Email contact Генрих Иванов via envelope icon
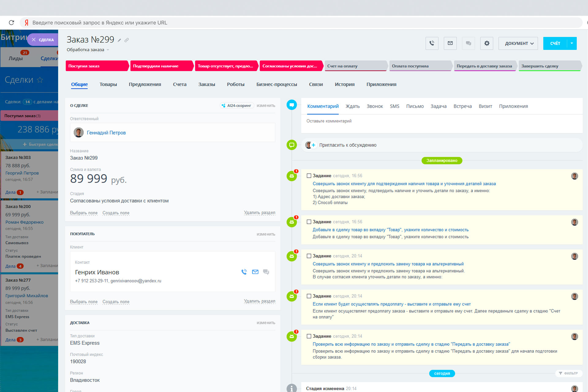This screenshot has width=588, height=392. pos(255,272)
